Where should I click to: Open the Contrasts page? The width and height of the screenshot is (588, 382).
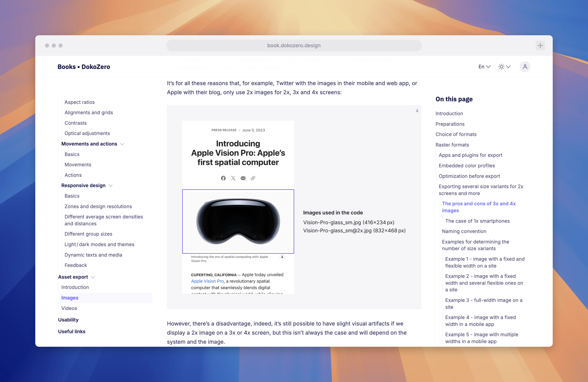point(76,123)
